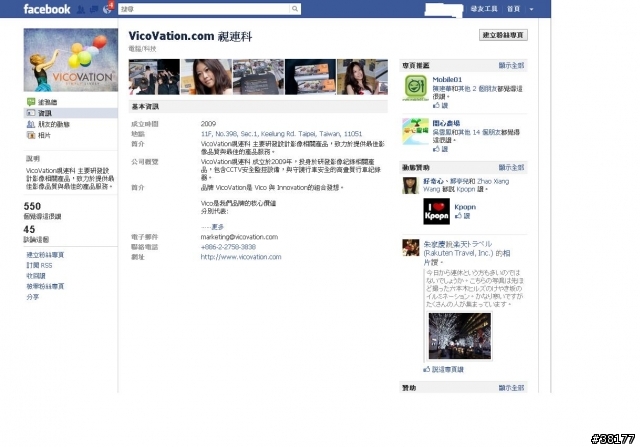Open the third photo strip thumbnail of product table
The image size is (640, 447).
coord(258,77)
